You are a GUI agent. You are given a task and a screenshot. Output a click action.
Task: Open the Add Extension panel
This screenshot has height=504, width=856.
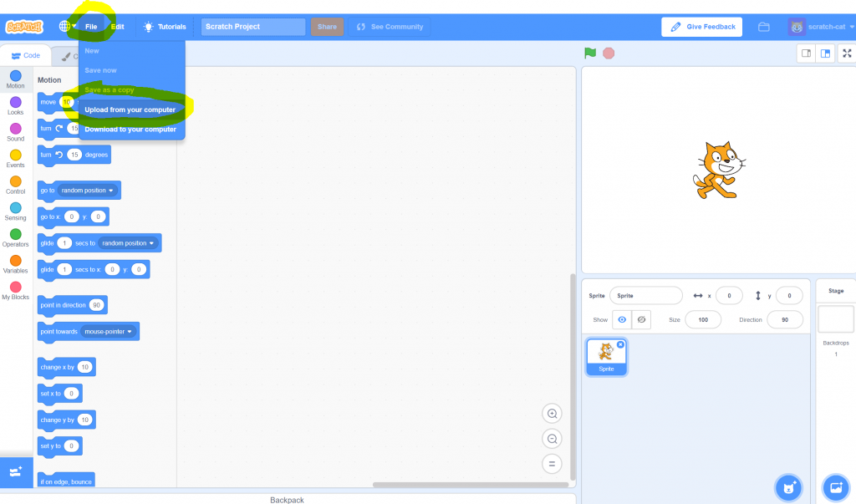(x=17, y=472)
